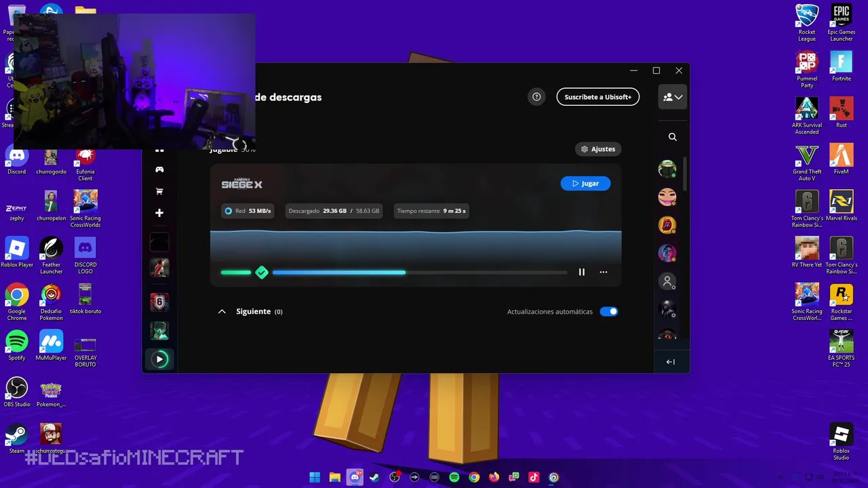Select Rainbow Six '6' game thumbnail in sidebar
The image size is (868, 488).
click(x=159, y=302)
